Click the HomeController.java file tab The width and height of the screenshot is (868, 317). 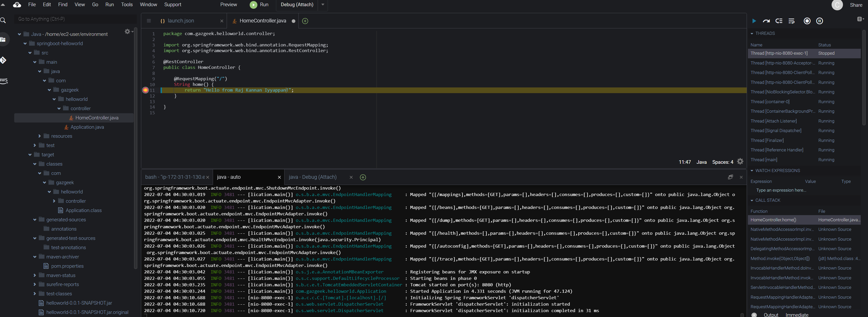263,20
